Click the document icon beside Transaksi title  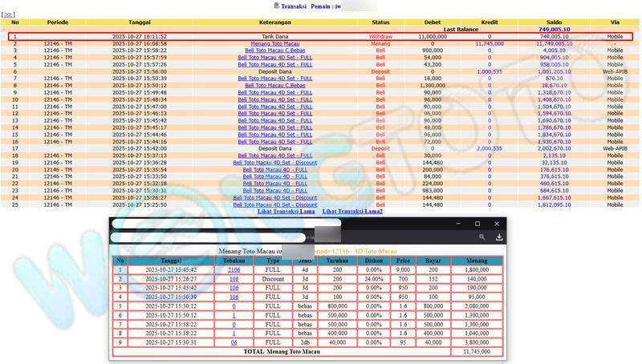(276, 6)
